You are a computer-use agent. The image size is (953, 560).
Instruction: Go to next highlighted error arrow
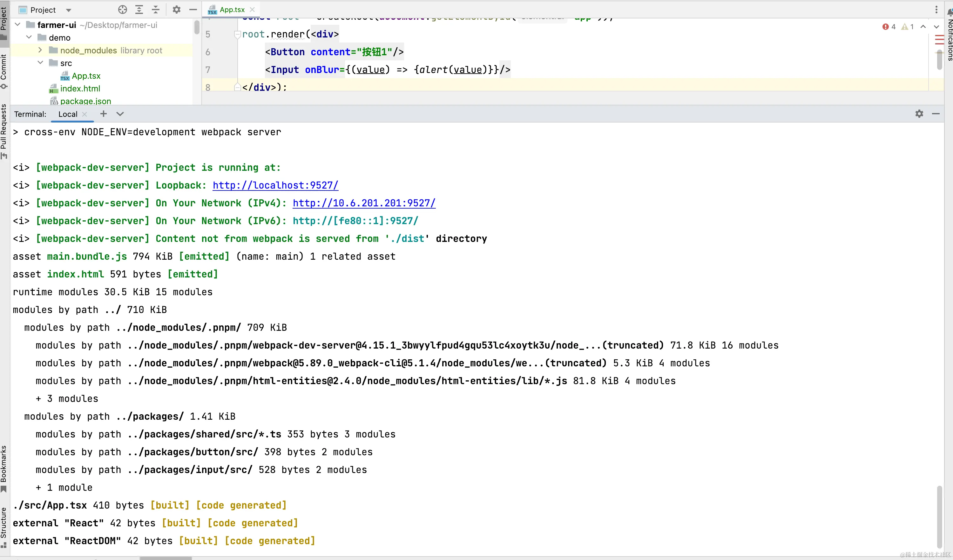tap(936, 26)
